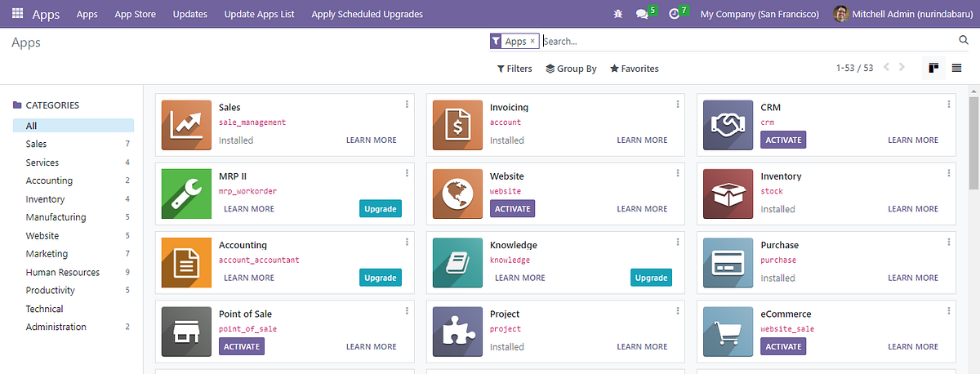The image size is (980, 374).
Task: Select the Productivity category
Action: coord(73,290)
